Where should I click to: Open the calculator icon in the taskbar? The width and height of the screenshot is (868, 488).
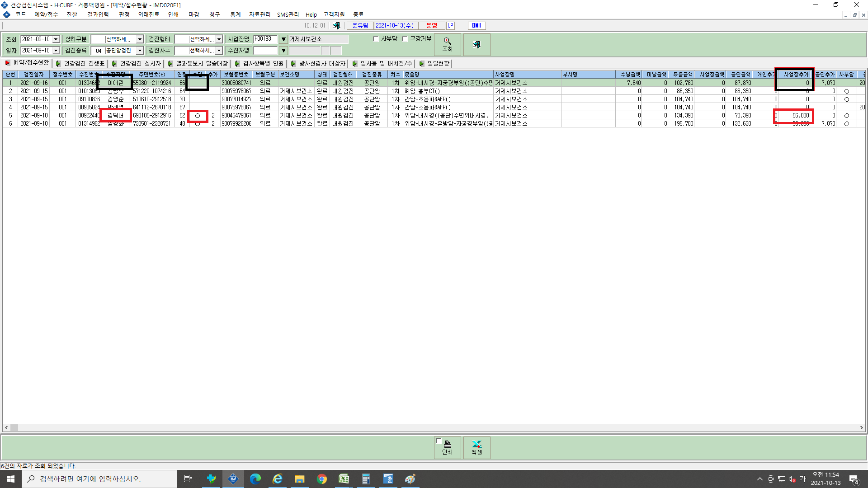coord(366,479)
